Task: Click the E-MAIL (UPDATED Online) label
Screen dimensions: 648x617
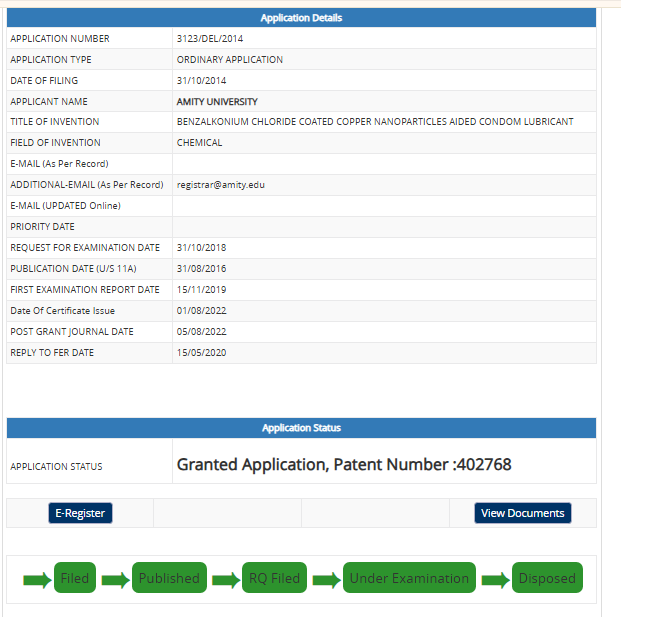Action: pyautogui.click(x=65, y=205)
